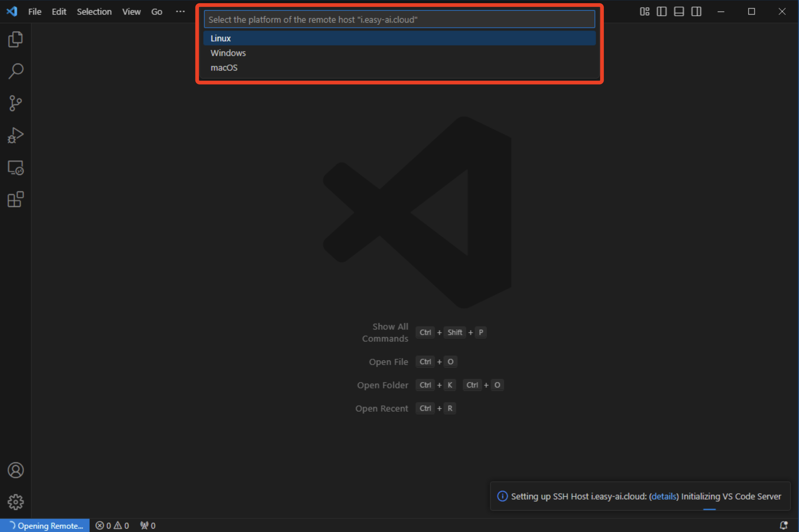The height and width of the screenshot is (532, 799).
Task: Open the Remote Explorer view
Action: [16, 167]
